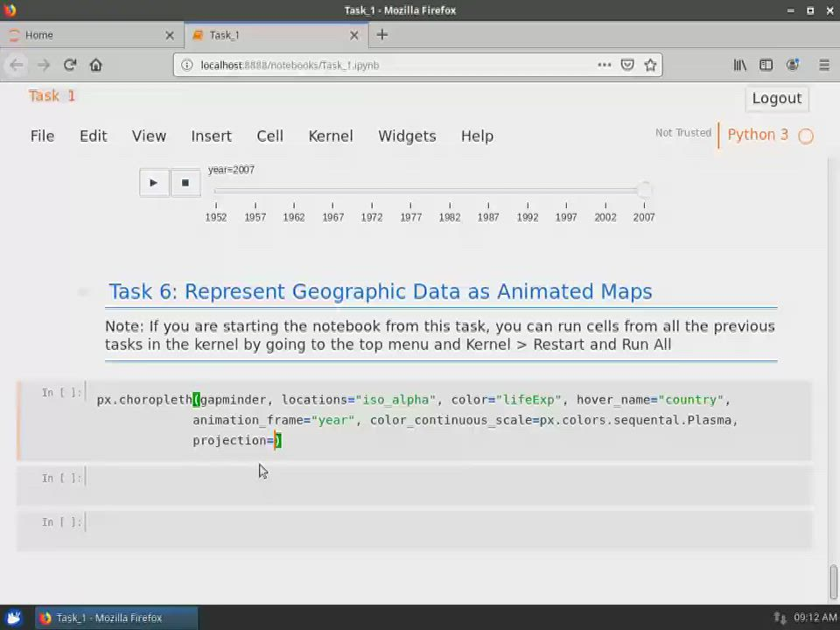The height and width of the screenshot is (630, 840).
Task: Click the Not Trusted notebook indicator
Action: click(682, 133)
